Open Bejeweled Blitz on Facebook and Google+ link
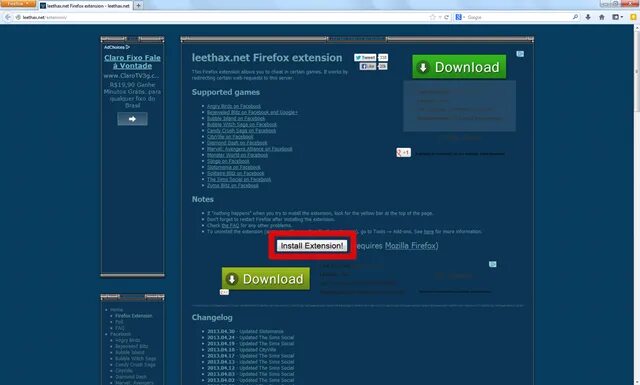The image size is (640, 385). tap(252, 112)
